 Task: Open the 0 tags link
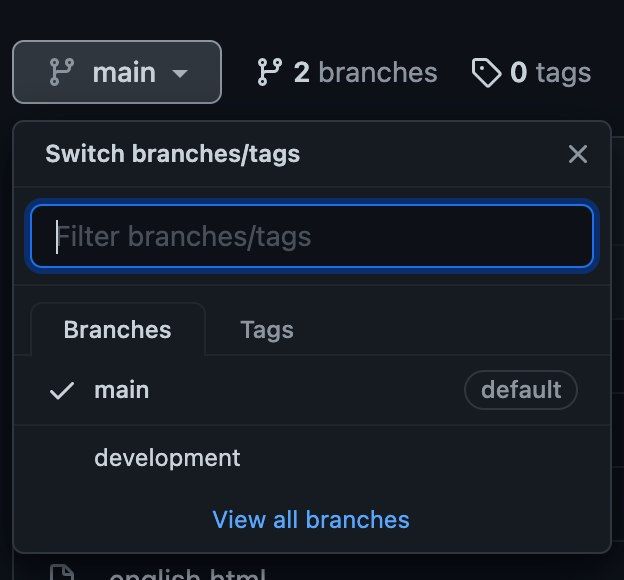531,73
